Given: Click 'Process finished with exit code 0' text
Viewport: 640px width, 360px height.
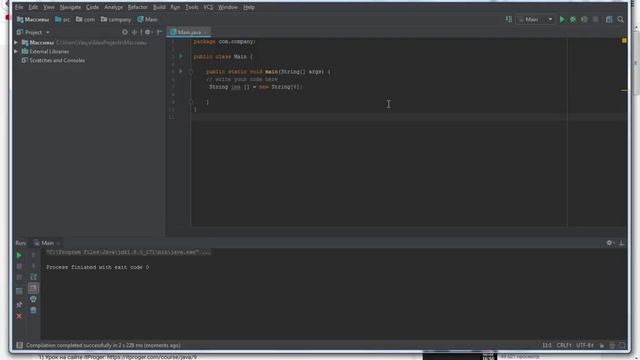Looking at the screenshot, I should click(x=98, y=267).
